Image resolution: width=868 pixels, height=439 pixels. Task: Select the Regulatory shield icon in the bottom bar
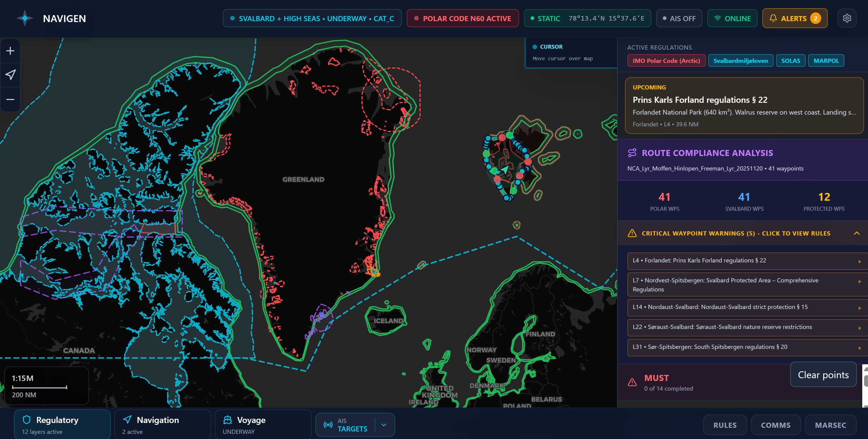(27, 420)
